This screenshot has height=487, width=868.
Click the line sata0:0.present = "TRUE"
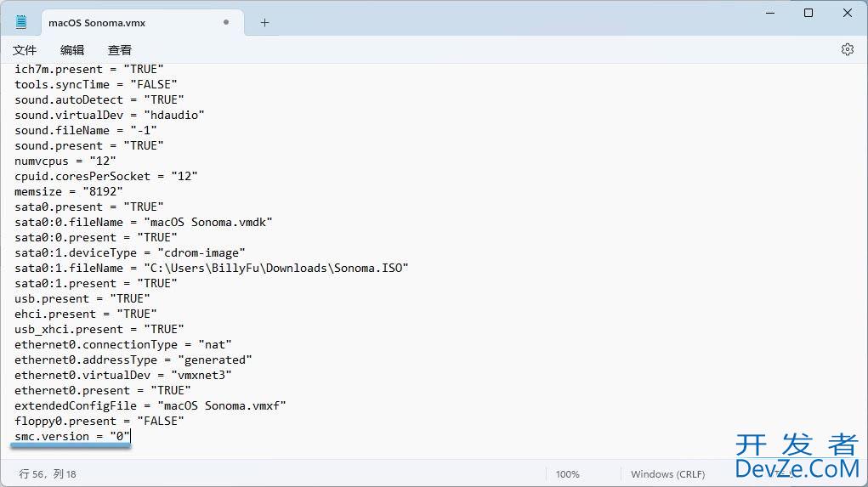96,237
